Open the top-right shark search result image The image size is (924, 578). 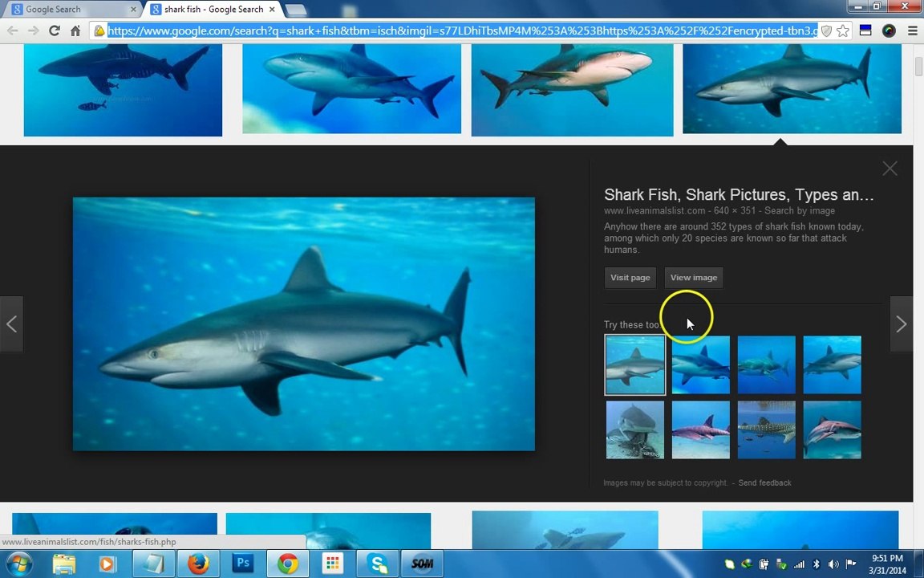click(x=792, y=89)
